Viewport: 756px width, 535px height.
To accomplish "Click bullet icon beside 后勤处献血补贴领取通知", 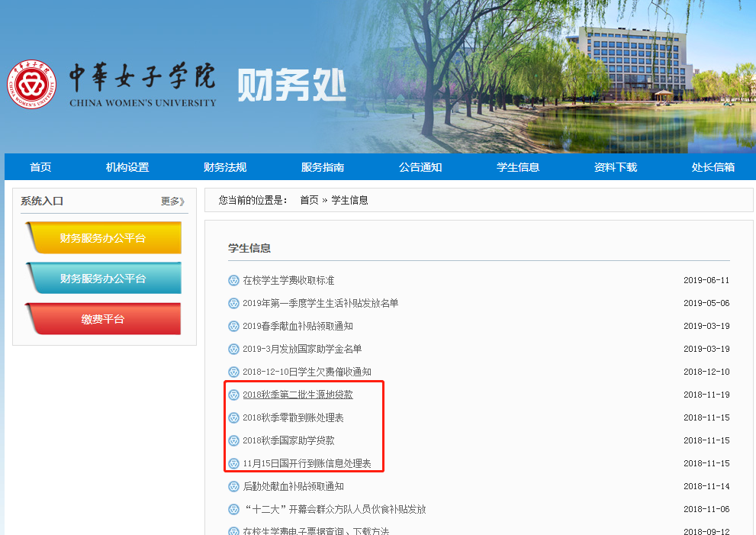I will coord(233,486).
